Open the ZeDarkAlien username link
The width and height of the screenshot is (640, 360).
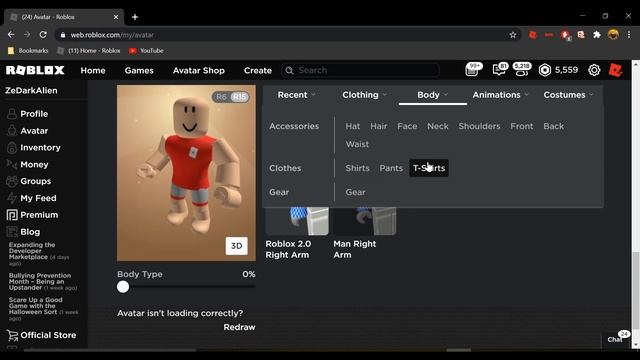coord(31,91)
